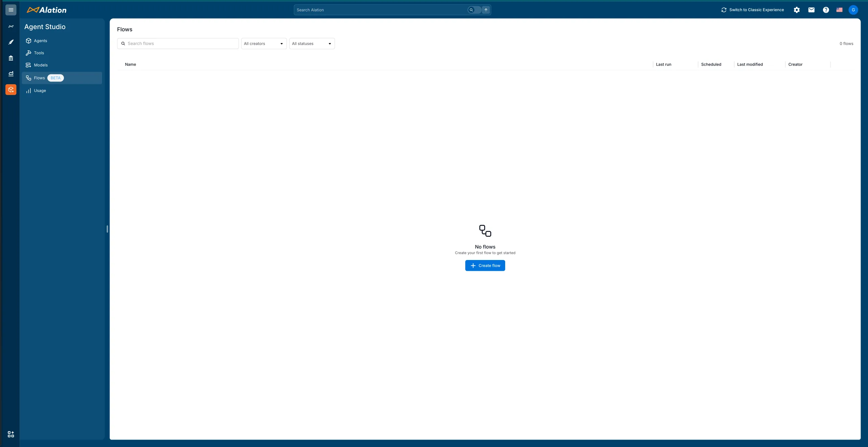Image resolution: width=868 pixels, height=447 pixels.
Task: Collapse the Agent Studio side panel
Action: (107, 229)
